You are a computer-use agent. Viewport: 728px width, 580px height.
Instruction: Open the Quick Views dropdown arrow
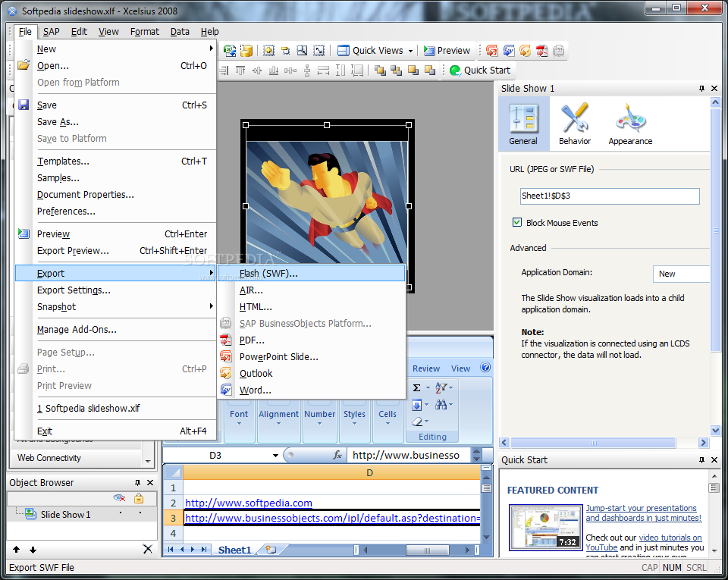pyautogui.click(x=410, y=51)
